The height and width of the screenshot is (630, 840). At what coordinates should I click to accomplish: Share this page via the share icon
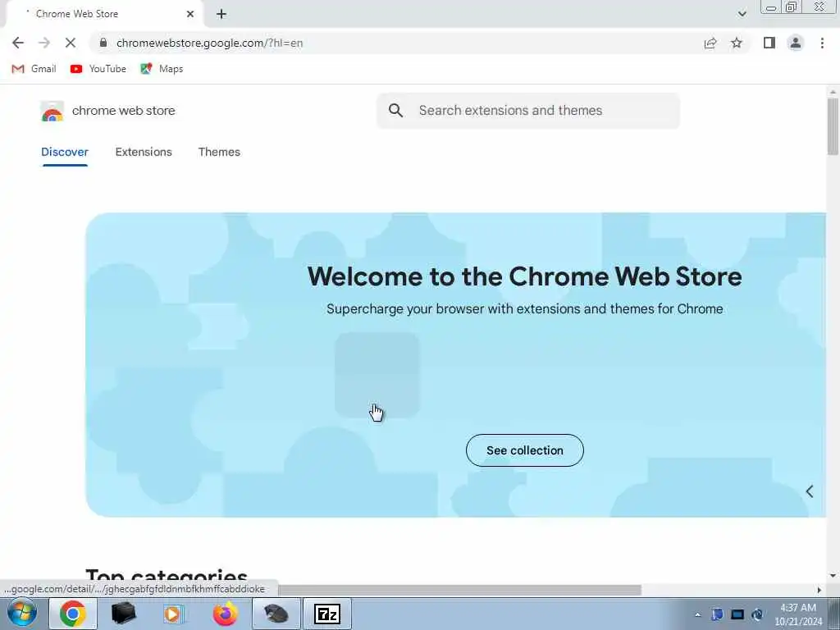click(710, 43)
